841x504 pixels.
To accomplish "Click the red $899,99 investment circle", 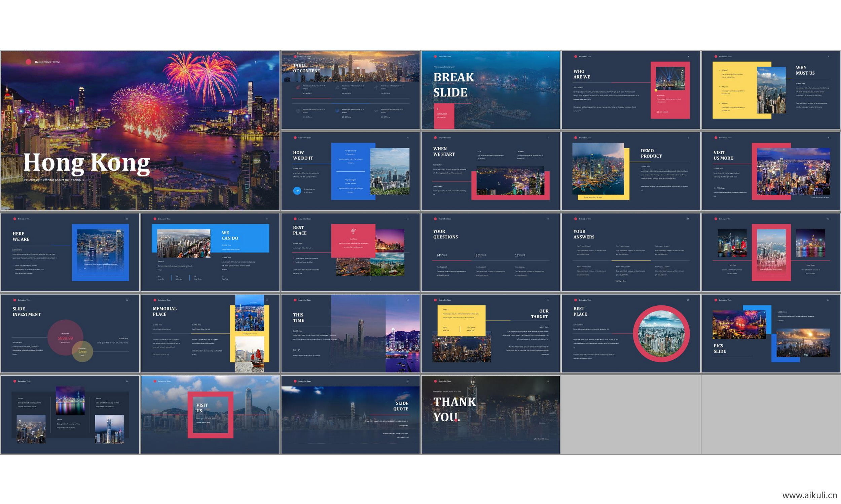I will [x=65, y=338].
